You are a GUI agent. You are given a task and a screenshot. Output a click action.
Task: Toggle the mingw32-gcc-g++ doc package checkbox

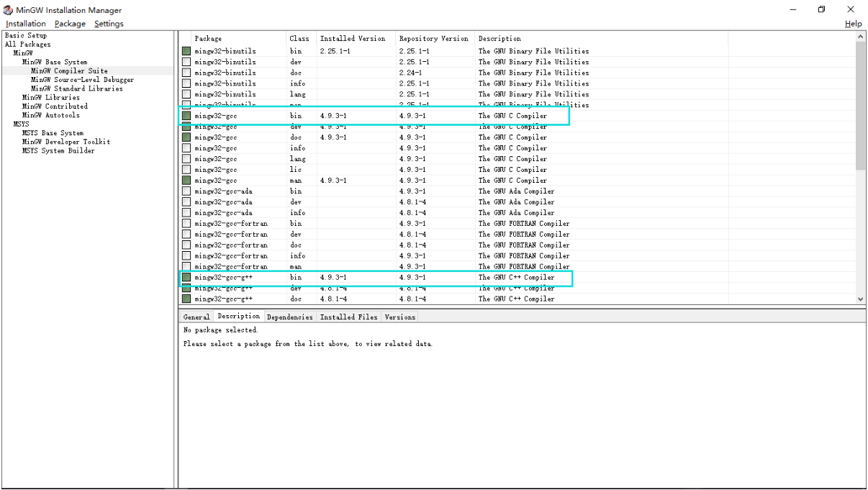[x=186, y=299]
